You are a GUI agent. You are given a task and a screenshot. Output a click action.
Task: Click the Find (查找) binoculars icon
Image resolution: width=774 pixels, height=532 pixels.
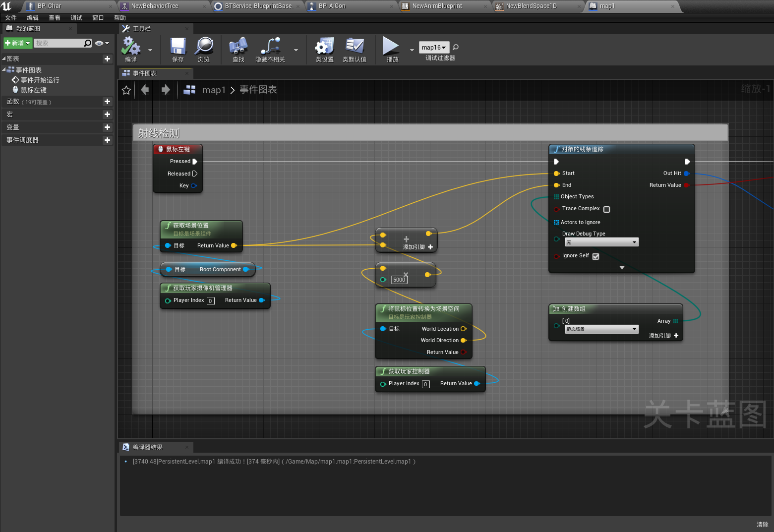tap(238, 46)
